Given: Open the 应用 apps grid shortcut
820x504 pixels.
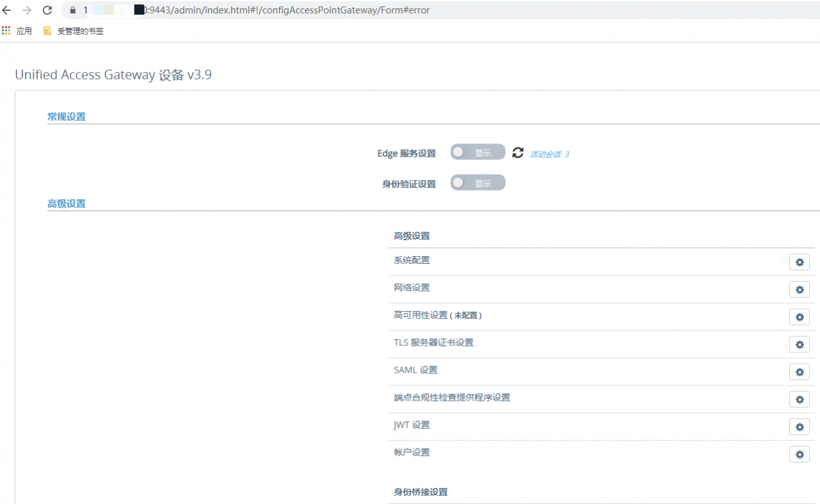Looking at the screenshot, I should (17, 31).
